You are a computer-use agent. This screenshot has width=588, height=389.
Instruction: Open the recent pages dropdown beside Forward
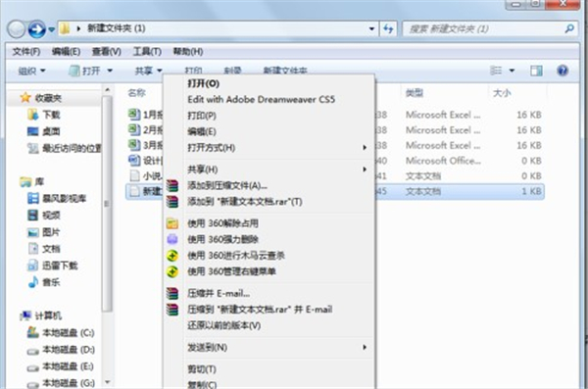(52, 29)
